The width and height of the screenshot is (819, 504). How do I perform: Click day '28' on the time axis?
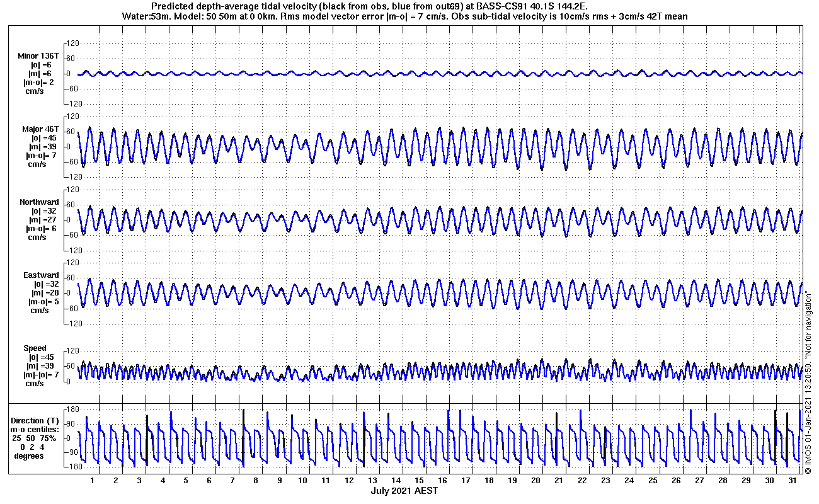coord(723,480)
